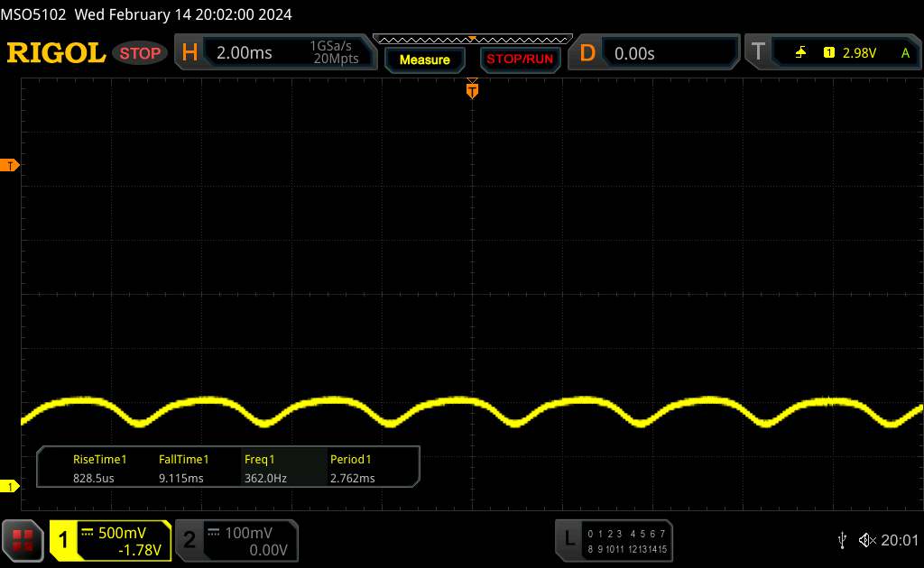The height and width of the screenshot is (568, 924).
Task: Open the trigger T settings panel
Action: coord(758,53)
